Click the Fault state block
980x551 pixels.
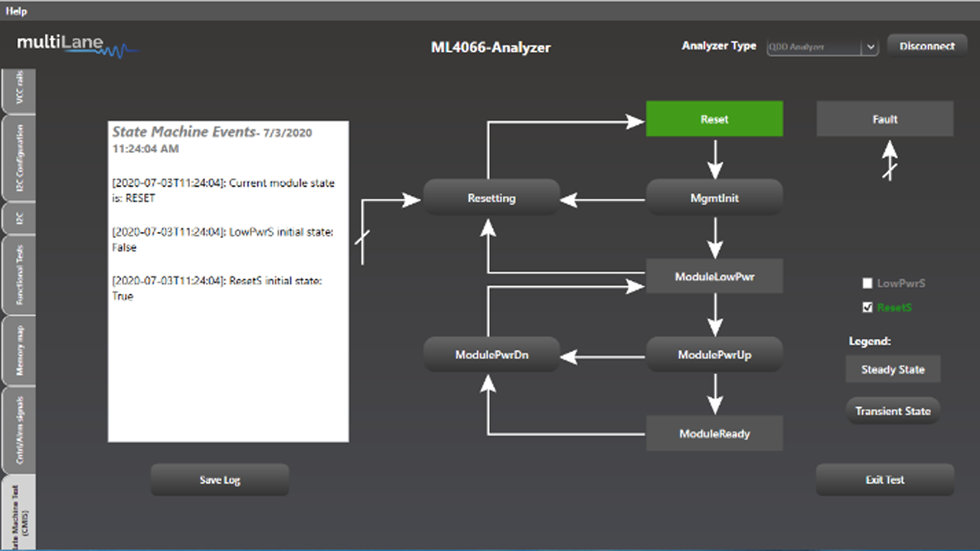click(x=884, y=119)
